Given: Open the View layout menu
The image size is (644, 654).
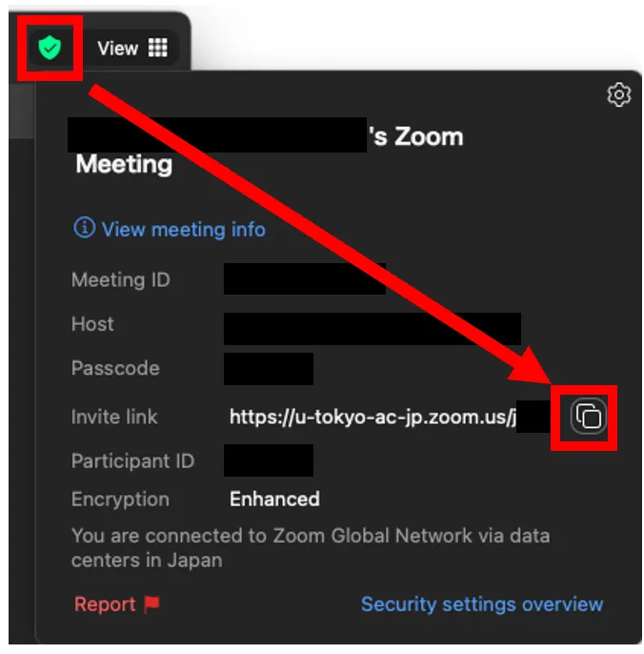Looking at the screenshot, I should coord(132,48).
